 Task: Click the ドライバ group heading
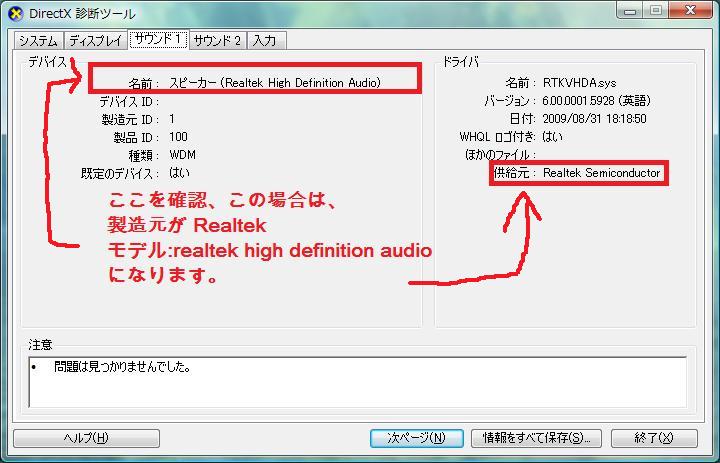pyautogui.click(x=461, y=62)
